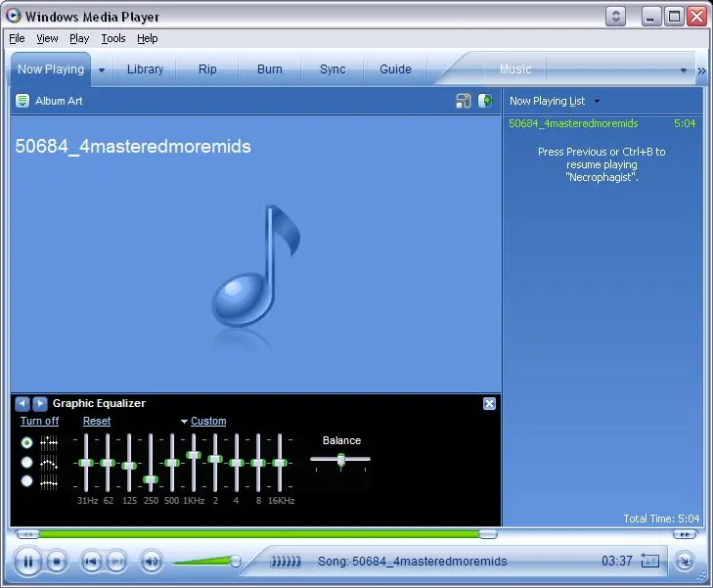This screenshot has height=588, width=713.
Task: Click the music note album art placeholder
Action: [x=255, y=267]
